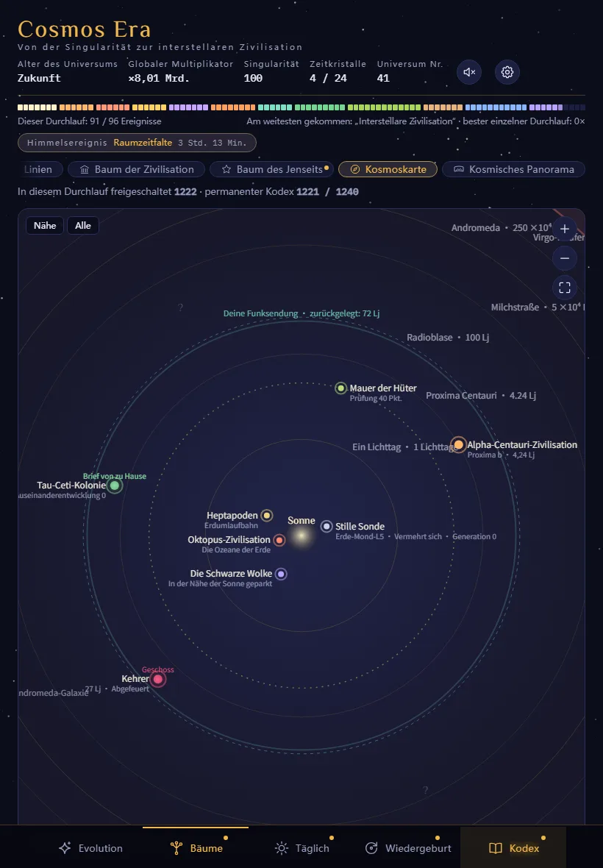This screenshot has width=603, height=868.
Task: Click the Globaler Multiplikator value
Action: click(x=159, y=78)
